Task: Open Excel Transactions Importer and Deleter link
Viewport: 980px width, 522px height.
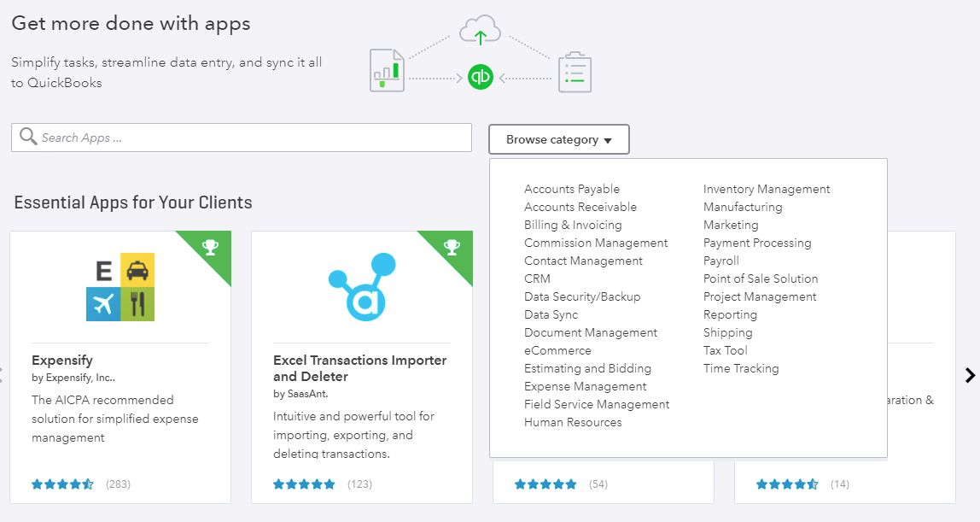Action: pyautogui.click(x=359, y=368)
